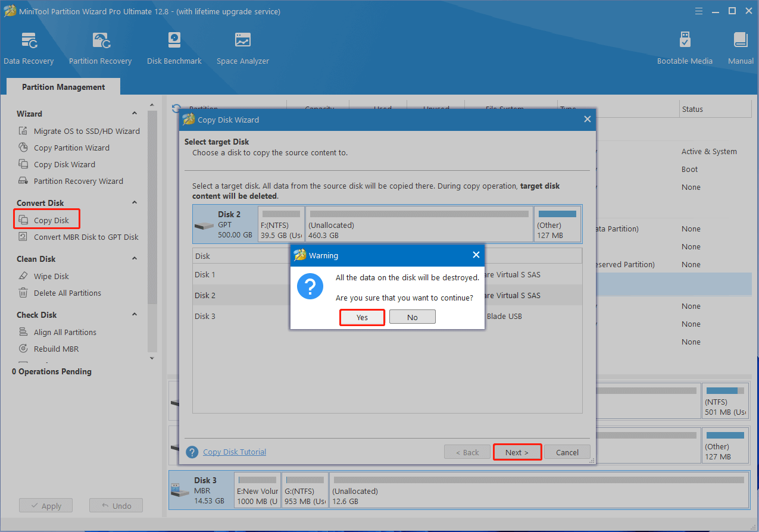Select G:(NTFS) 953 MB partition on Disk 3

[305, 490]
